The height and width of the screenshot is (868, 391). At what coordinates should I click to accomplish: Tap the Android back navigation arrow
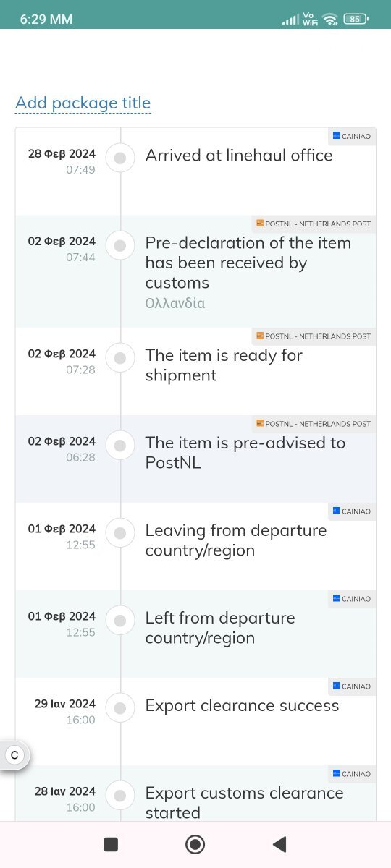tap(279, 844)
